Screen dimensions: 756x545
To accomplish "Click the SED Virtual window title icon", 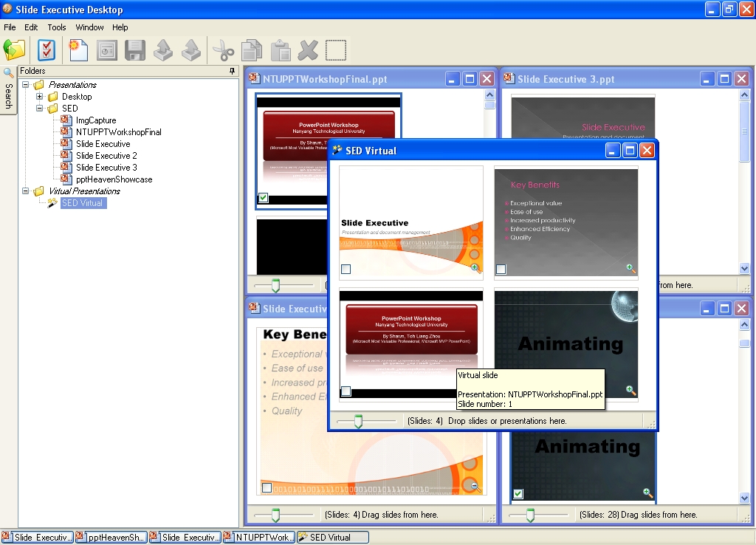I will pyautogui.click(x=337, y=151).
